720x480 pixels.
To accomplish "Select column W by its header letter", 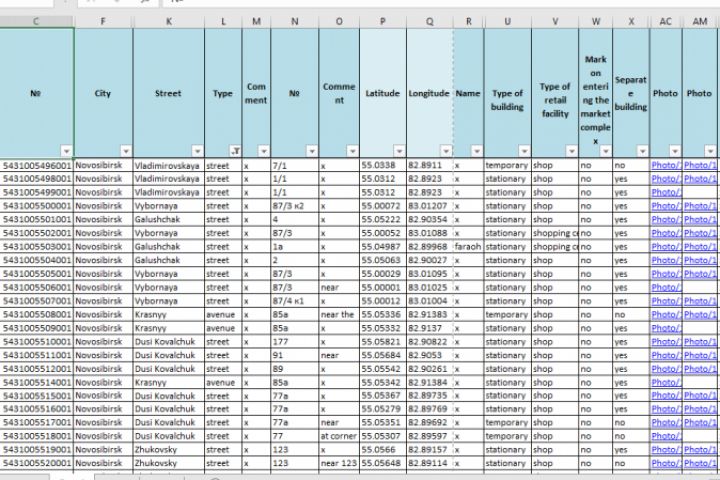I will coord(596,22).
